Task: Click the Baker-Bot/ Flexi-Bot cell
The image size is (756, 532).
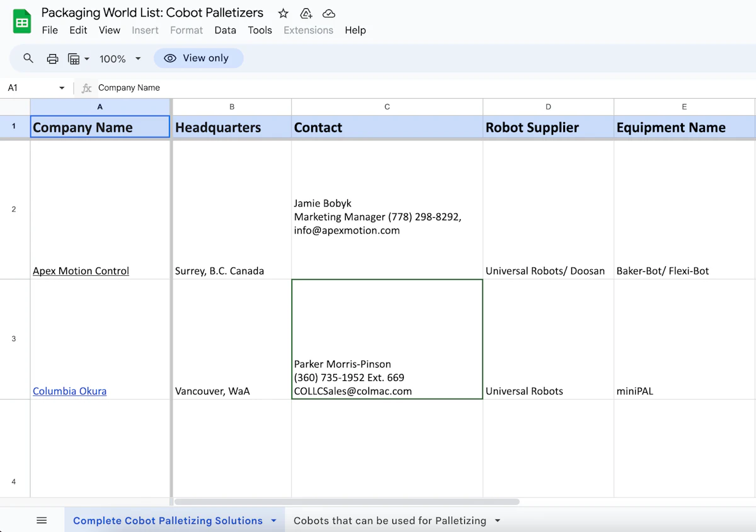Action: tap(684, 210)
